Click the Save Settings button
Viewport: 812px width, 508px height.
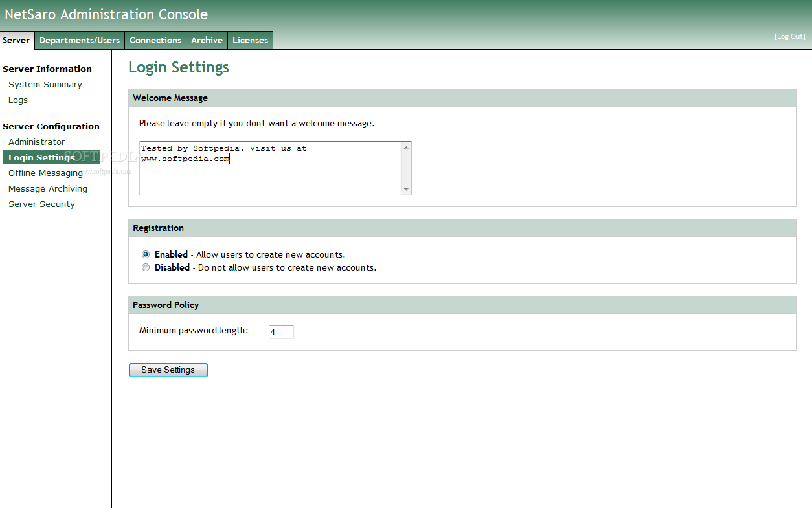coord(168,370)
